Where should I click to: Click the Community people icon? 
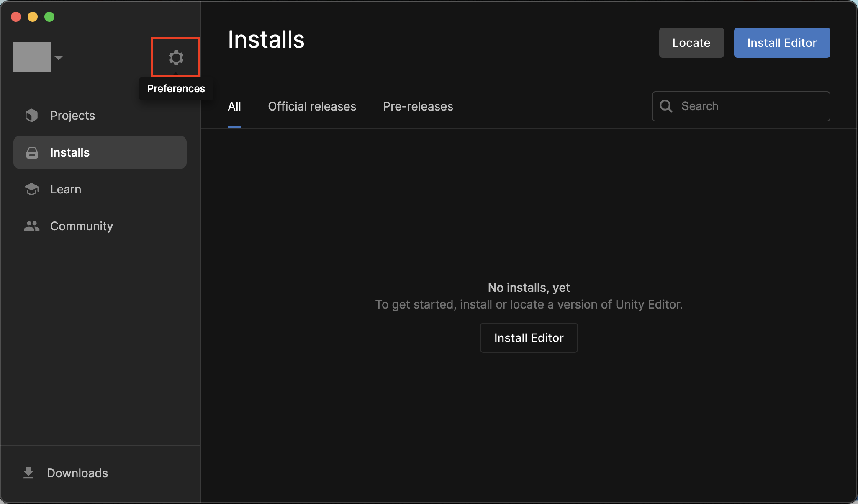(32, 226)
